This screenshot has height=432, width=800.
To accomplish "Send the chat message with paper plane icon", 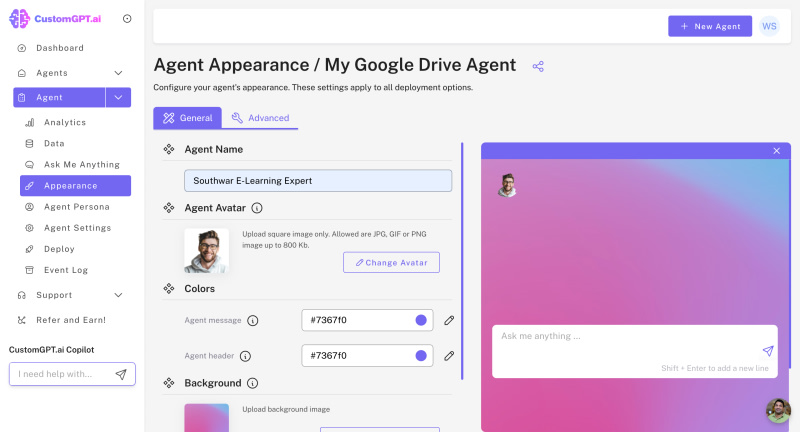I will click(x=767, y=351).
